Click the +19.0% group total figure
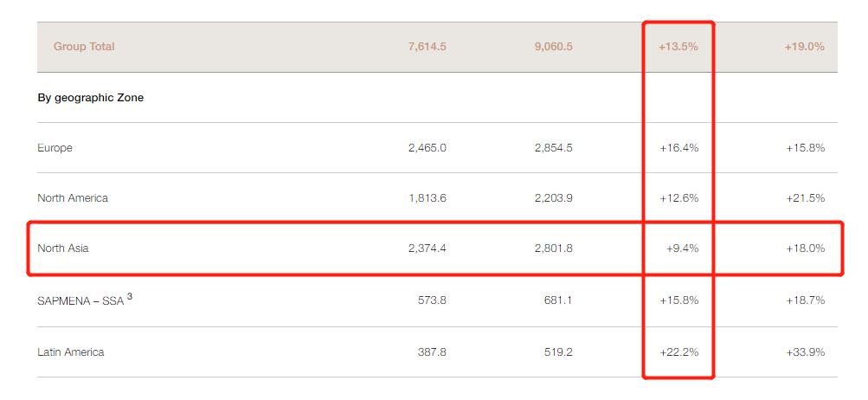This screenshot has height=400, width=868. click(804, 47)
